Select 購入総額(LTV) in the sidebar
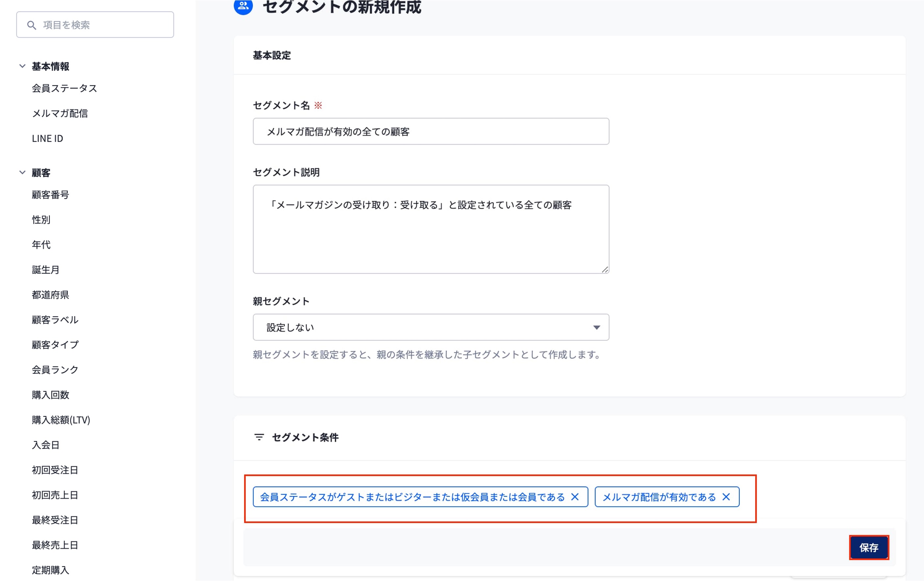Image resolution: width=924 pixels, height=588 pixels. pos(61,420)
